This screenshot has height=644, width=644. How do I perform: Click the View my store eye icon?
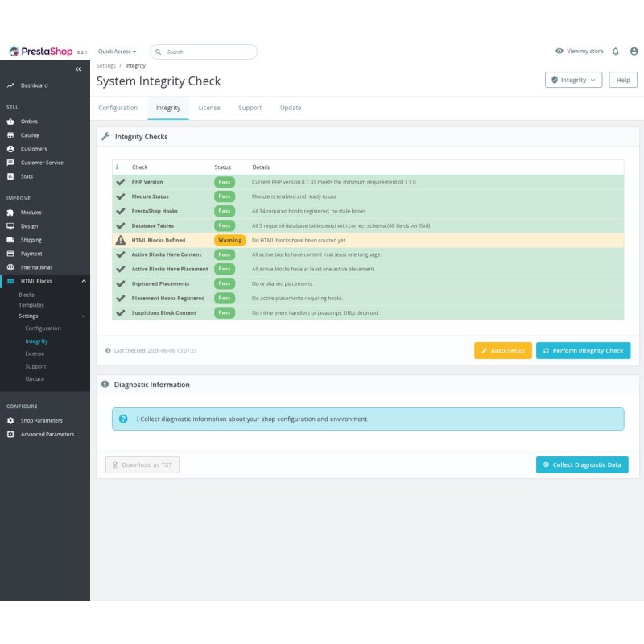click(x=559, y=51)
